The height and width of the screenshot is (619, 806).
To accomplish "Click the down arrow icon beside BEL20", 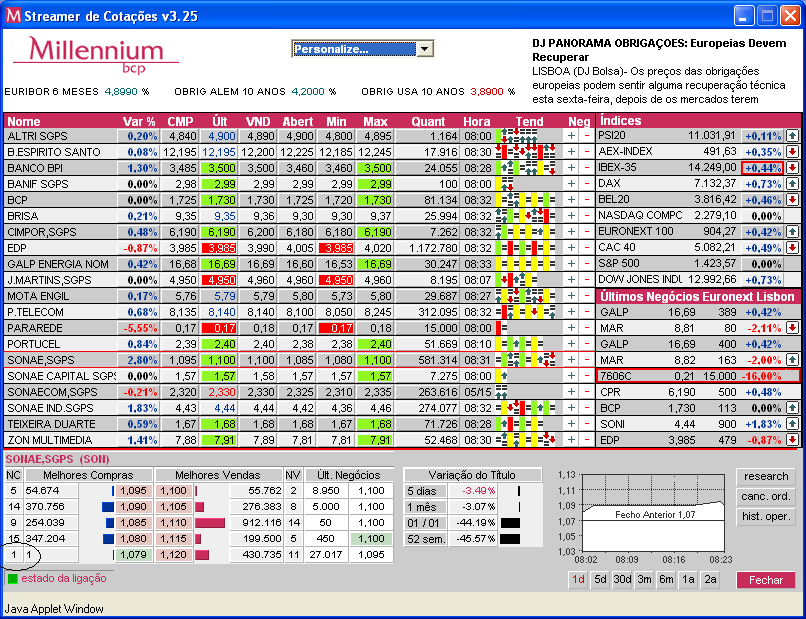I will click(792, 199).
